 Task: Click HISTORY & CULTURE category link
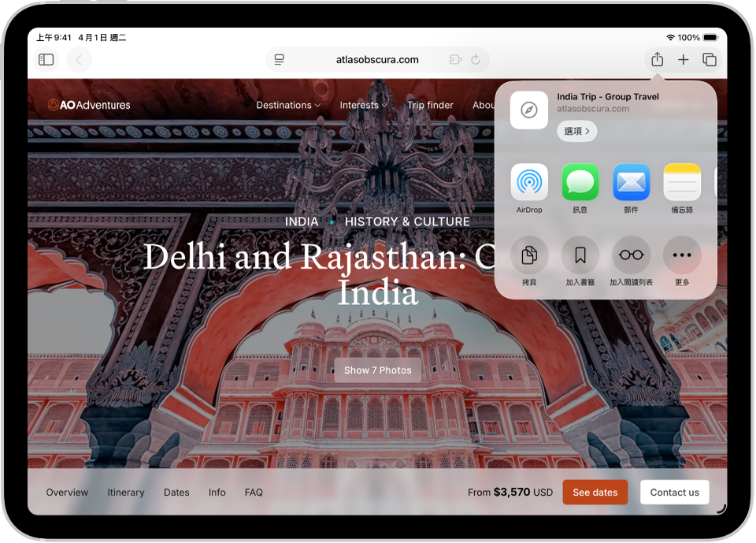407,221
